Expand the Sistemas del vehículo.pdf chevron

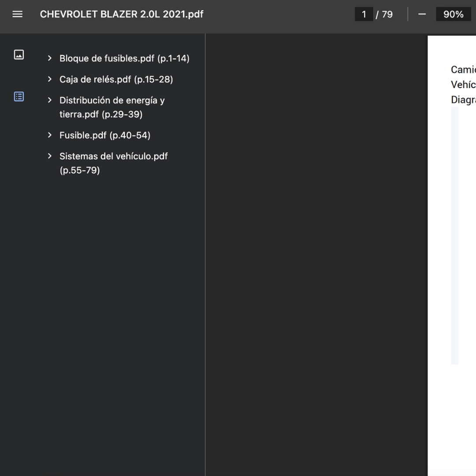(50, 156)
